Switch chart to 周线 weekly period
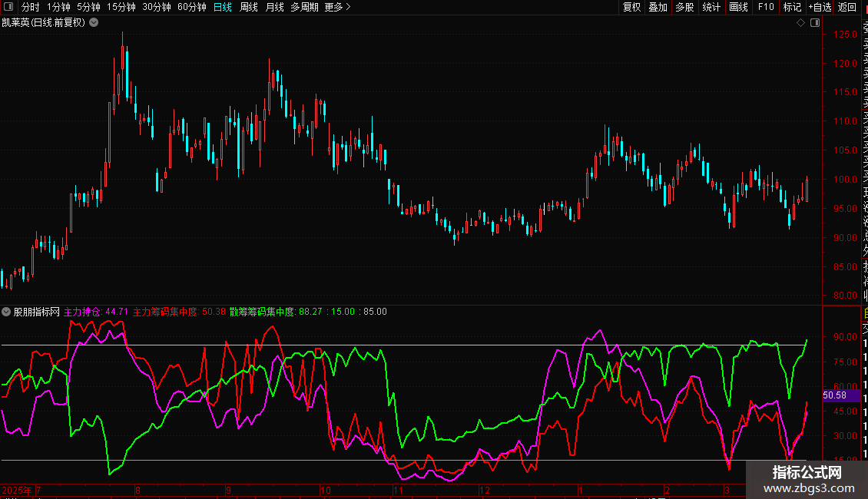Image resolution: width=868 pixels, height=499 pixels. pyautogui.click(x=249, y=7)
